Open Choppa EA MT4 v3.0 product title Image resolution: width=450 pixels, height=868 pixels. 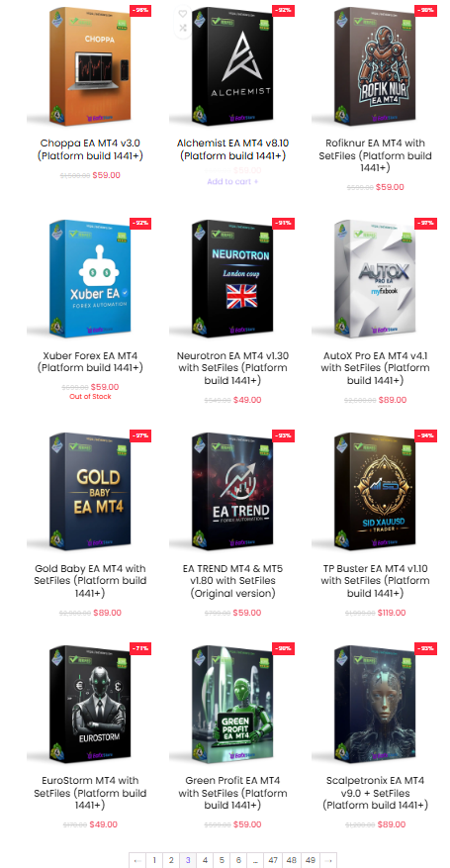pyautogui.click(x=90, y=149)
